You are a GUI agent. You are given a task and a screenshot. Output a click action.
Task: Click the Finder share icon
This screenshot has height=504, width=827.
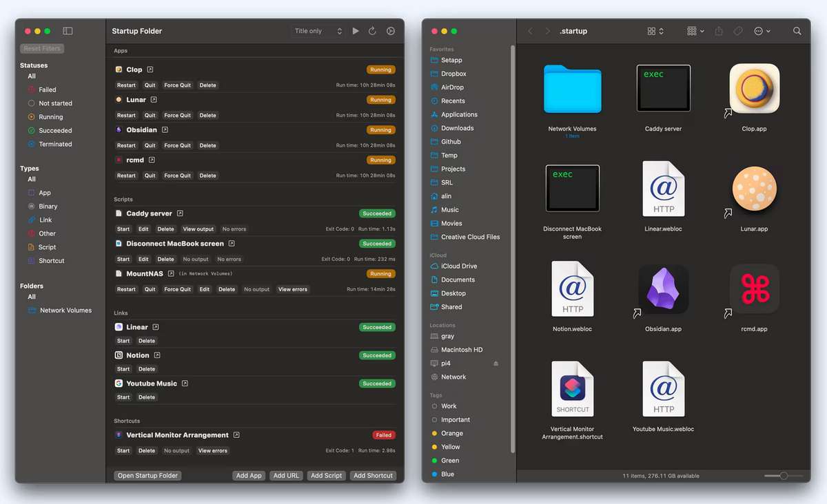click(719, 31)
